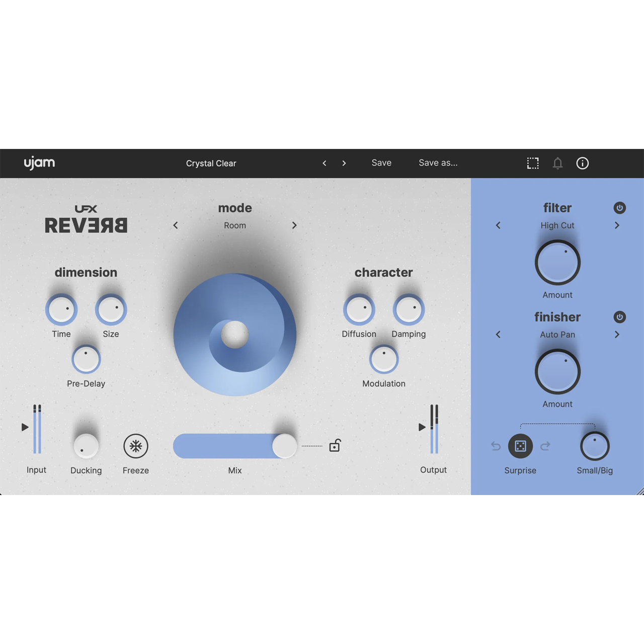Click the Surprise dice button
This screenshot has height=644, width=644.
click(521, 446)
